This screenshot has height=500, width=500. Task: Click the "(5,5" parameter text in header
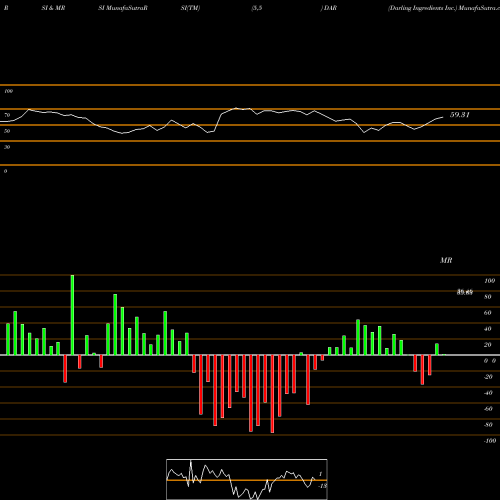(x=257, y=8)
